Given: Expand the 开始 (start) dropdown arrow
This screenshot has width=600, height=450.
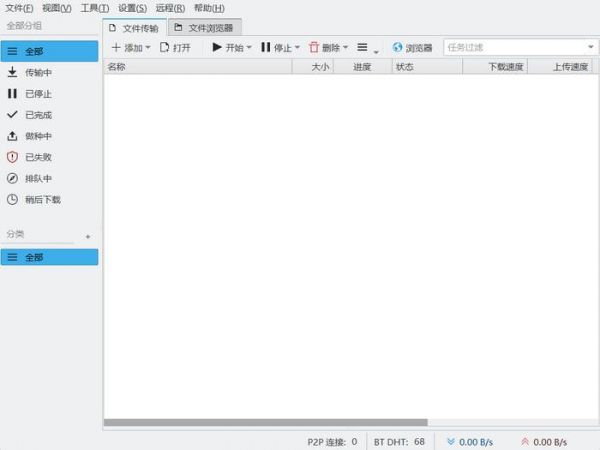Looking at the screenshot, I should click(249, 47).
